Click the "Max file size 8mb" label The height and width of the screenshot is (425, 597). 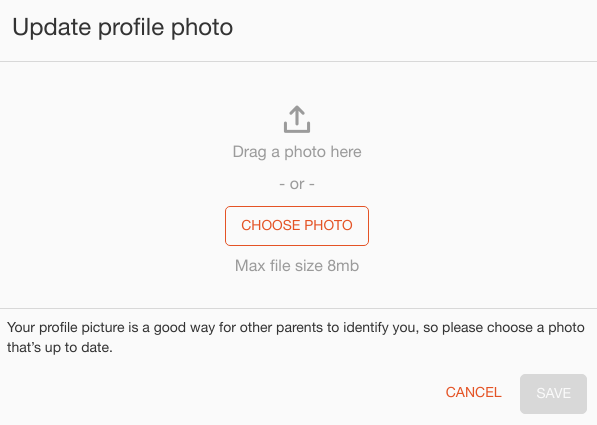pos(297,266)
